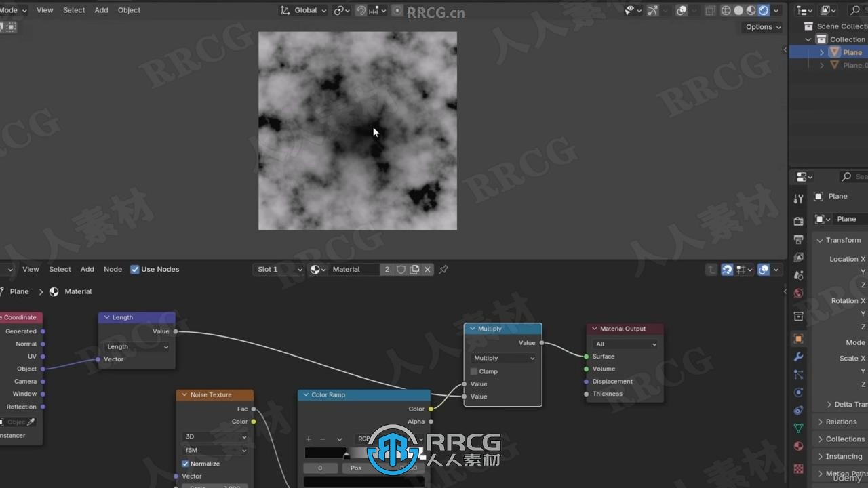Enable Clamp in Multiply node
The width and height of the screenshot is (868, 488).
coord(474,371)
